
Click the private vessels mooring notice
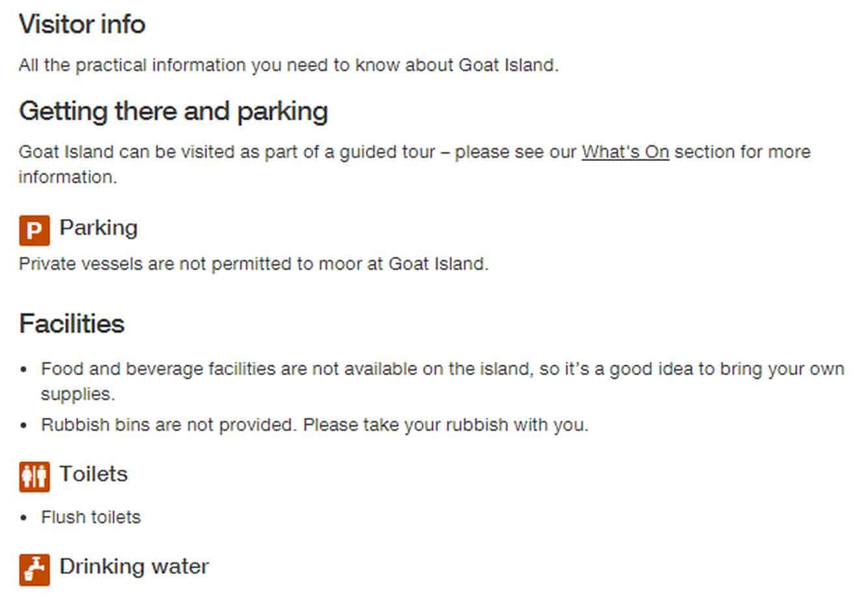(x=253, y=264)
